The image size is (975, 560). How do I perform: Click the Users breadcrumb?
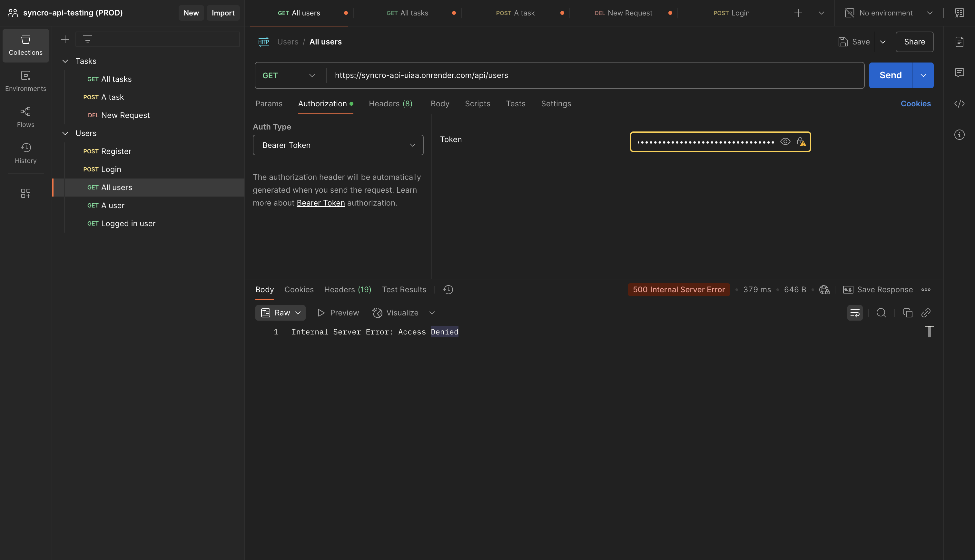(288, 42)
